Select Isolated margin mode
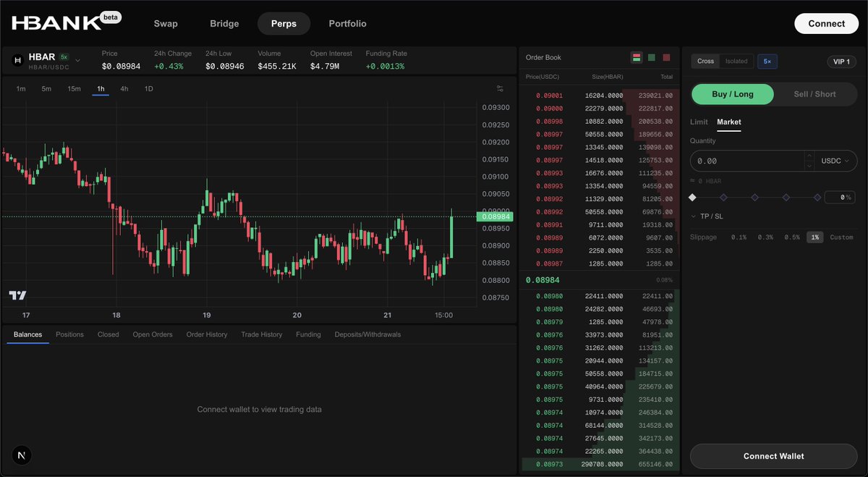868x477 pixels. [x=736, y=62]
